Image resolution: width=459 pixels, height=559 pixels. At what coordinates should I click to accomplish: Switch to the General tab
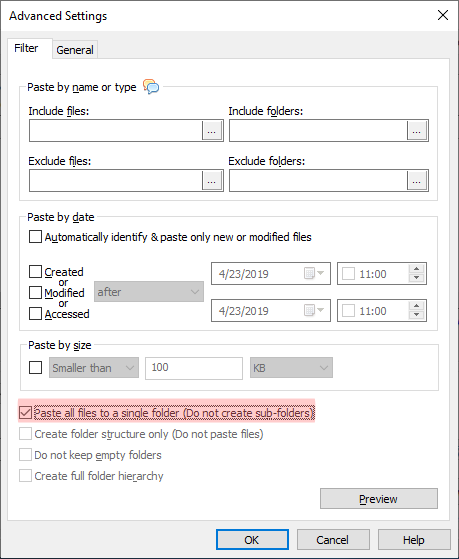coord(75,50)
